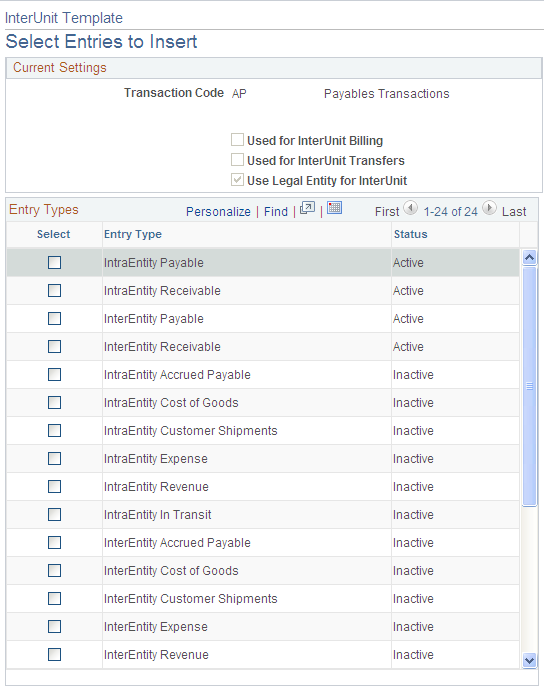The image size is (544, 687).
Task: Tick the IntraEntity Accrued Payable checkbox
Action: pos(54,375)
